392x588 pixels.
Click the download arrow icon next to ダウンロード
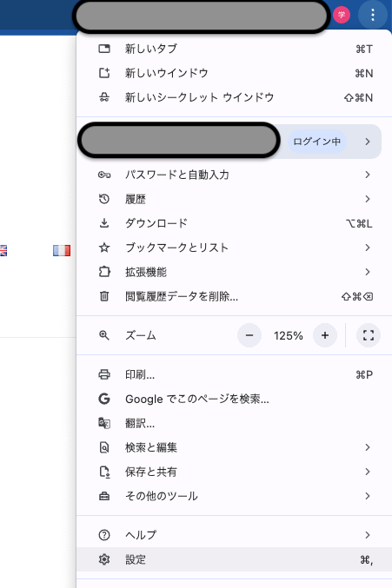104,223
